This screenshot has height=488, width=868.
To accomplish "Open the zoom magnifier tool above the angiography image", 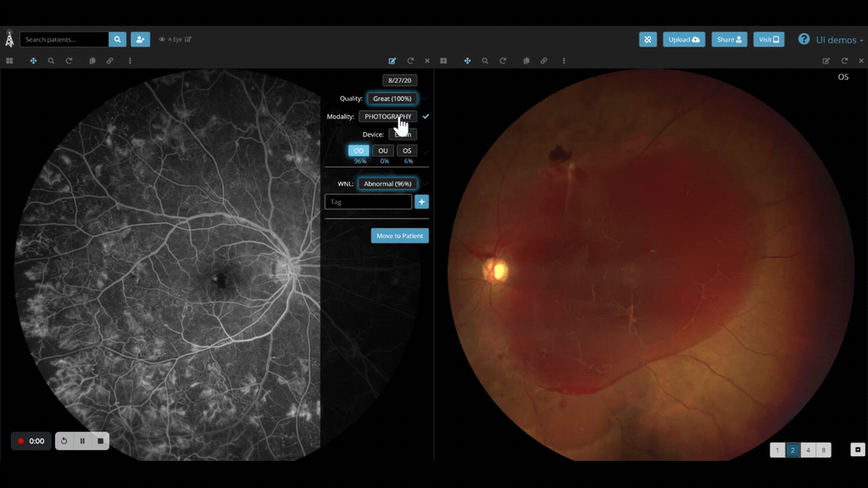I will pos(51,60).
